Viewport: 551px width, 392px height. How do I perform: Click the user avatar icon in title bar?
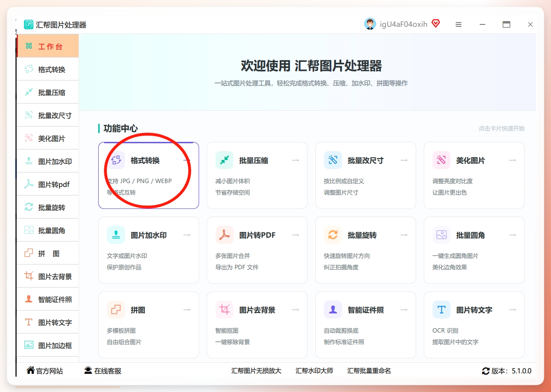tap(370, 24)
